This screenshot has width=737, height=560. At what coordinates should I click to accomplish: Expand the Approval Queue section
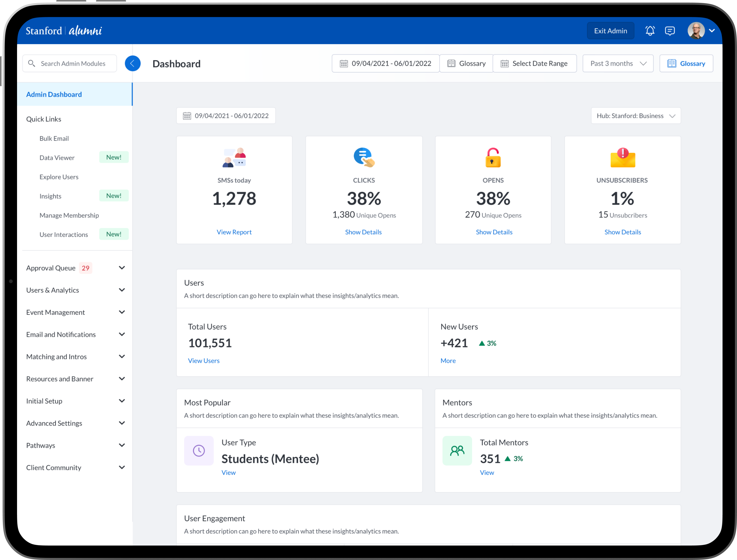coord(122,268)
